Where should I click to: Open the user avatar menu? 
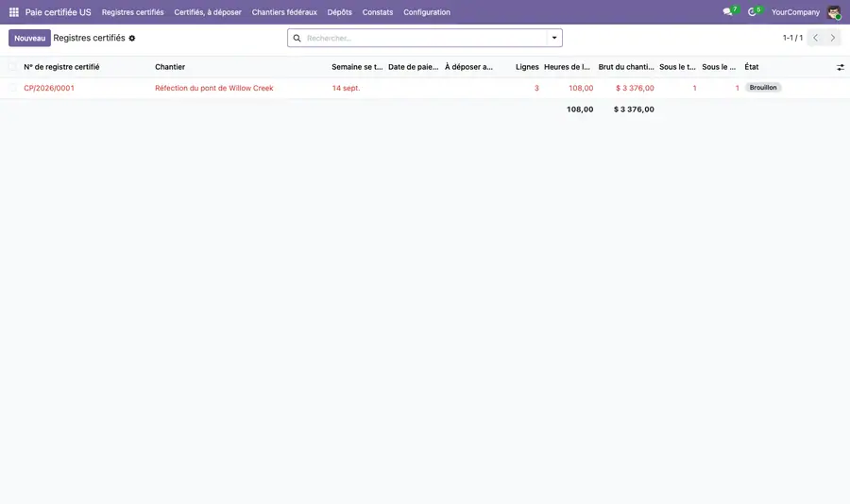(834, 12)
